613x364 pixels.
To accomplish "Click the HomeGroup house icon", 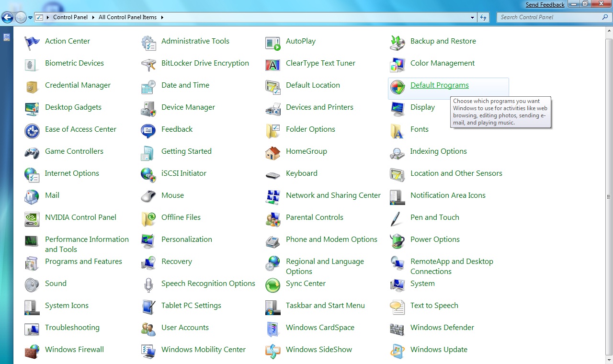I will tap(273, 153).
